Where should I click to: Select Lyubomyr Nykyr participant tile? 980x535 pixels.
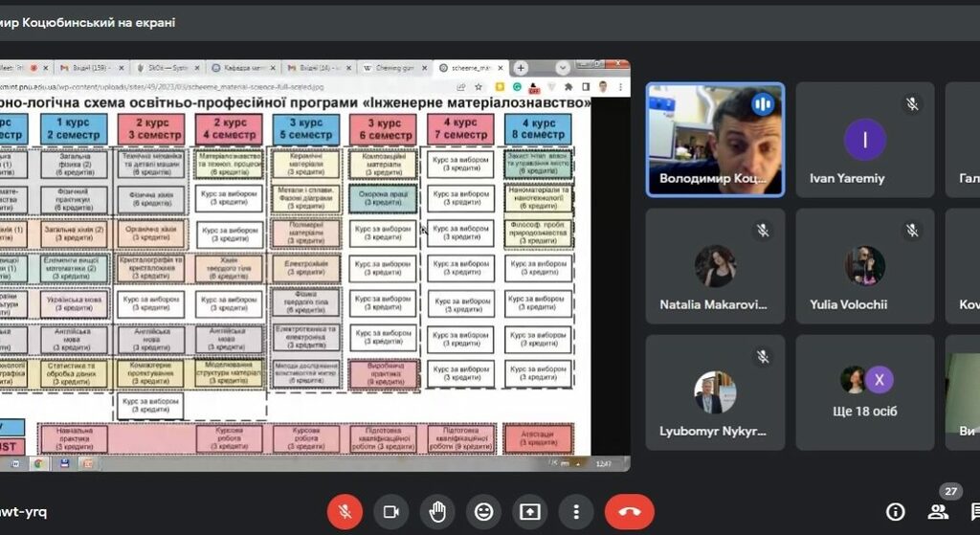click(x=715, y=392)
